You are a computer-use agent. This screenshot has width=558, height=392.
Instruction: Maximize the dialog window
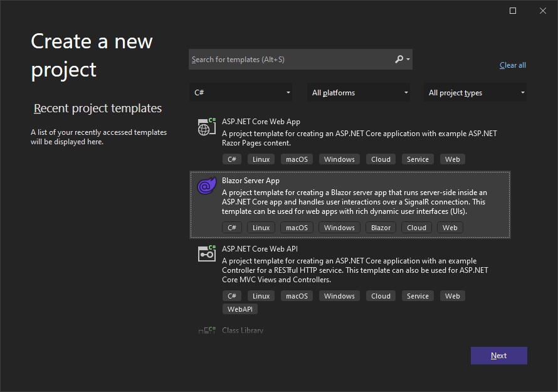pyautogui.click(x=513, y=11)
